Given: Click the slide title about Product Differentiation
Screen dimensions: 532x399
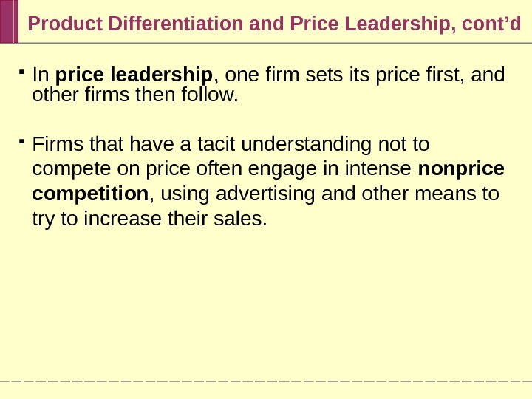Looking at the screenshot, I should 273,24.
